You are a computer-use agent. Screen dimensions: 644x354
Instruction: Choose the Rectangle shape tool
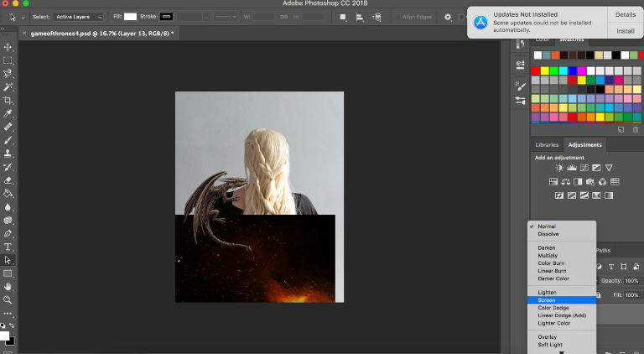click(x=8, y=273)
